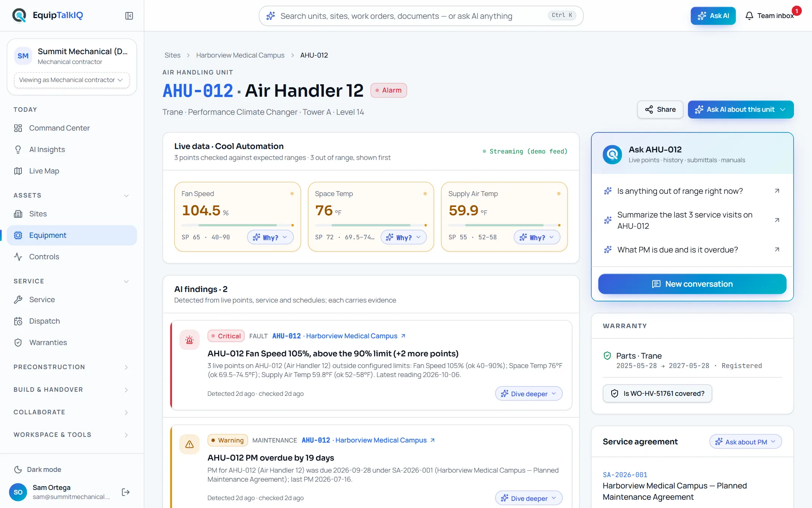The width and height of the screenshot is (812, 508).
Task: Open external arrow for out-of-range question
Action: pos(777,191)
